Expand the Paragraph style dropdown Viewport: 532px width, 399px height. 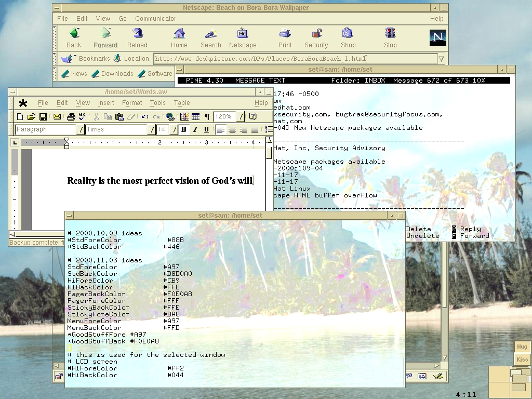point(81,129)
